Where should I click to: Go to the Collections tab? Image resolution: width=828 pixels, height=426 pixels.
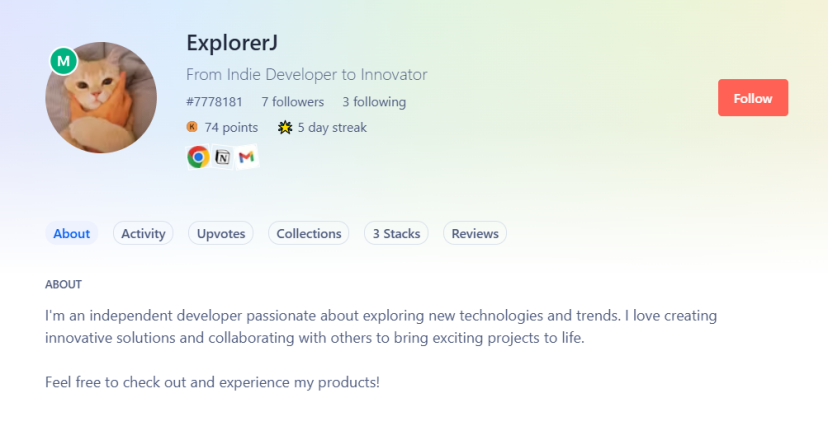point(309,233)
